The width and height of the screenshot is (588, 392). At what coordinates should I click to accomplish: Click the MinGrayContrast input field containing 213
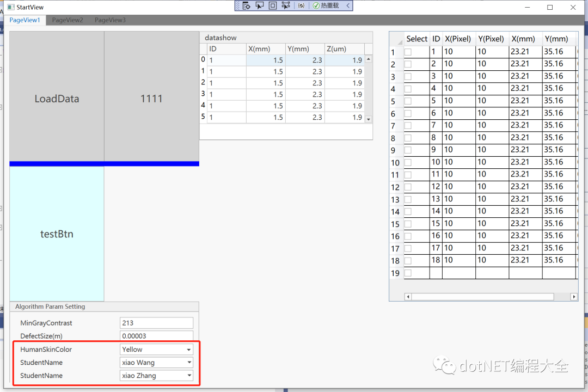pyautogui.click(x=156, y=322)
